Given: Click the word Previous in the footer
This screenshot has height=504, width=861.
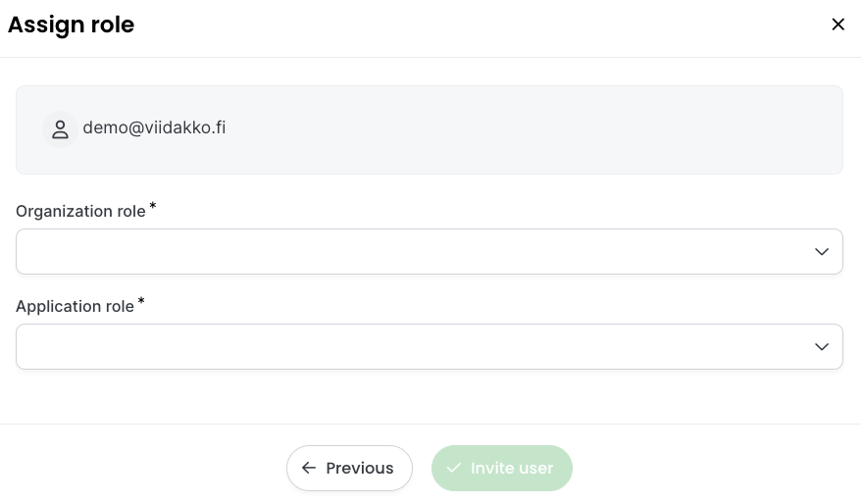Looking at the screenshot, I should 360,468.
